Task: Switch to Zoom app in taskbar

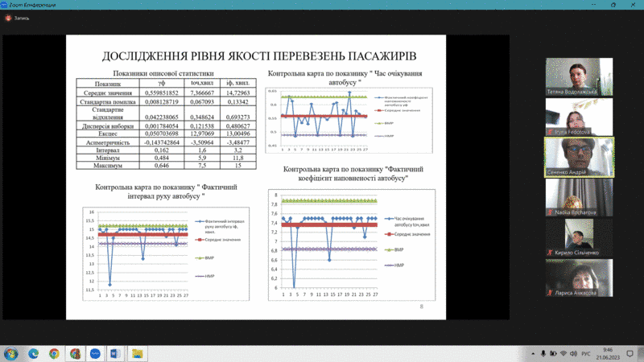Action: coord(95,353)
